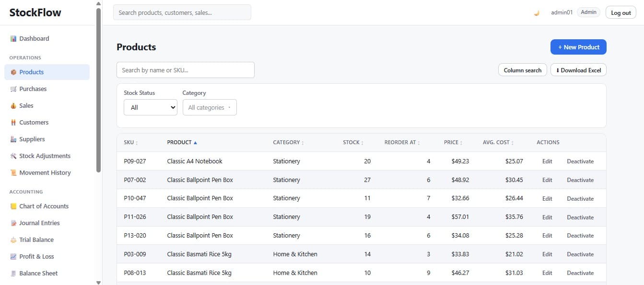
Task: Open Suppliers from the sidebar
Action: point(47,139)
